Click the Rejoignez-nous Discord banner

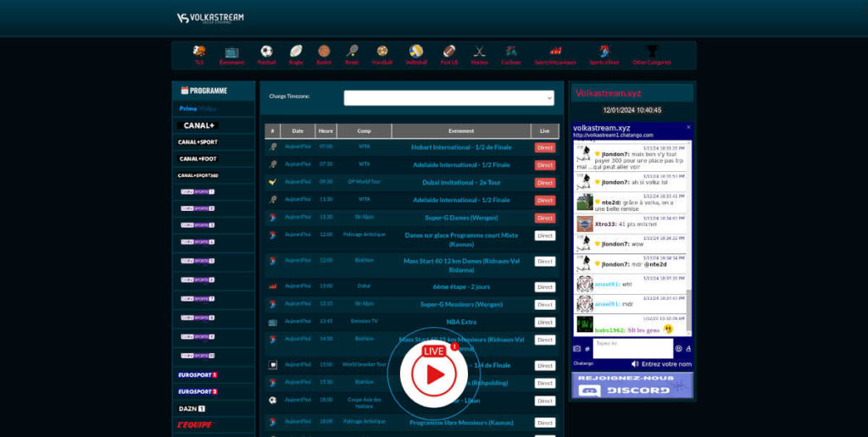(632, 385)
